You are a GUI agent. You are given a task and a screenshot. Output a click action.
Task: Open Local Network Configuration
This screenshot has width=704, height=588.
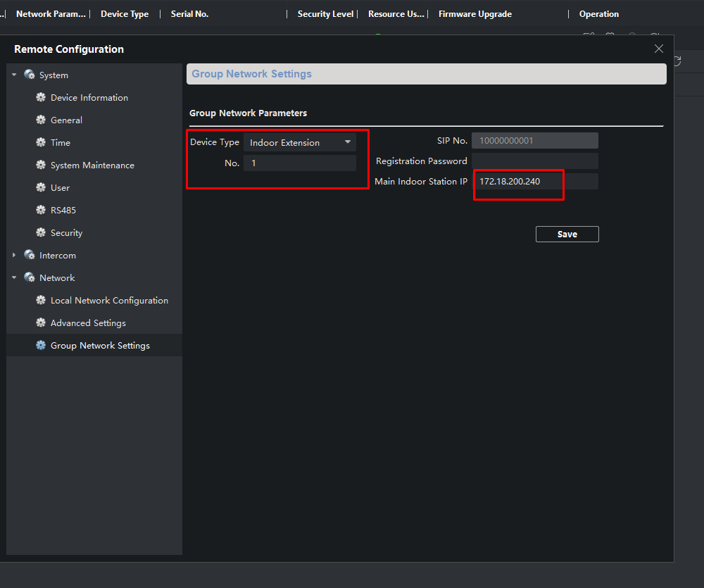coord(110,301)
